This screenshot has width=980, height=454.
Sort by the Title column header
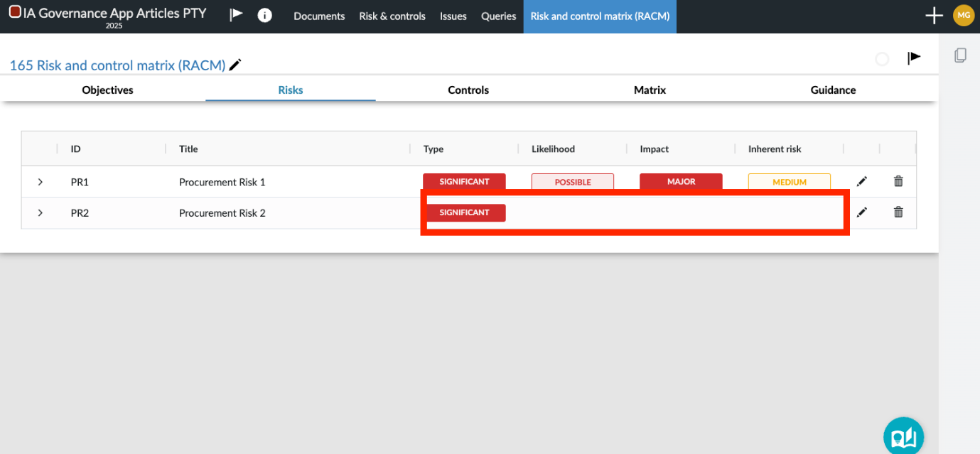[188, 149]
